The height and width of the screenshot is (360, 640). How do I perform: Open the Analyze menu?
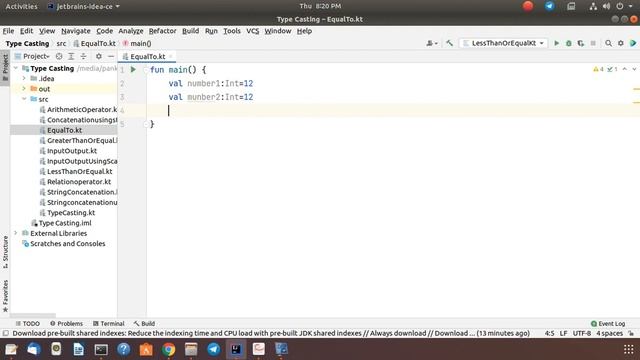(x=131, y=31)
